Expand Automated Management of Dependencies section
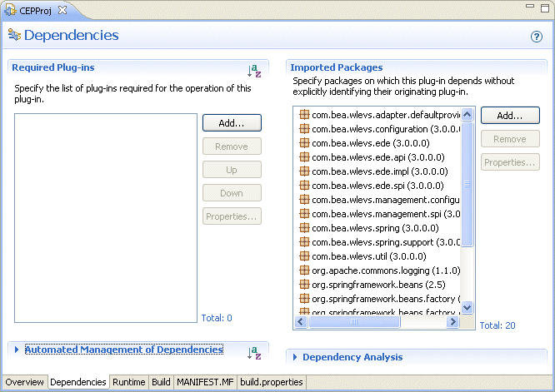This screenshot has width=555, height=392. 17,350
